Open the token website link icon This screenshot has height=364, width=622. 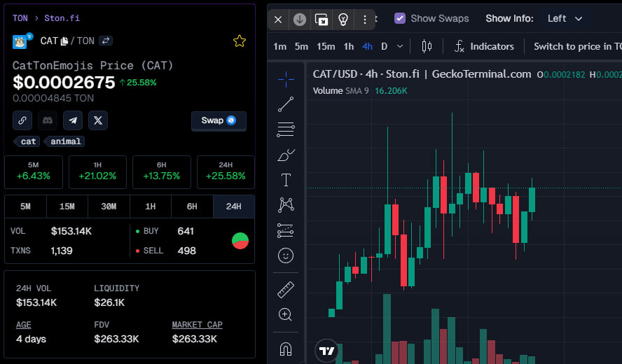pos(22,120)
